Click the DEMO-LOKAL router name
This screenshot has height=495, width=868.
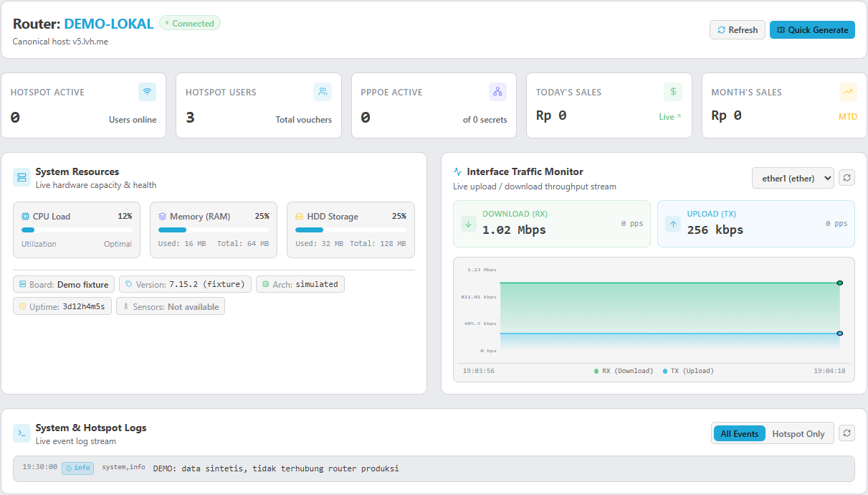coord(109,24)
